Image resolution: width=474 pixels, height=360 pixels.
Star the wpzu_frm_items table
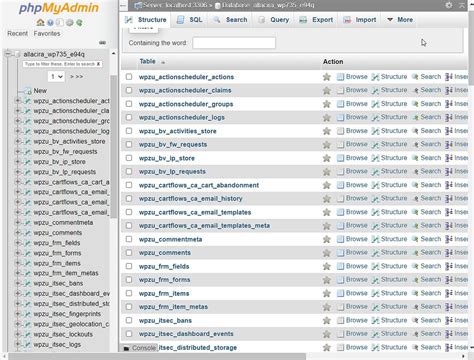pos(327,293)
